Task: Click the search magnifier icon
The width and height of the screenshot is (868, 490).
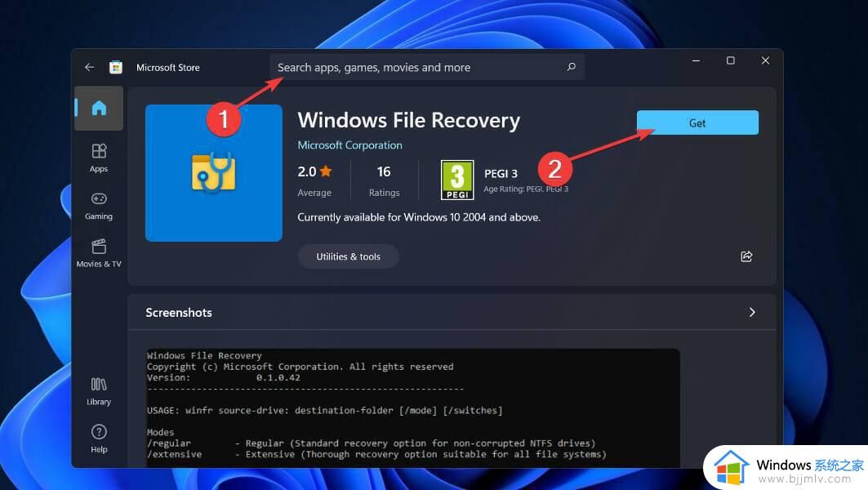Action: tap(572, 67)
